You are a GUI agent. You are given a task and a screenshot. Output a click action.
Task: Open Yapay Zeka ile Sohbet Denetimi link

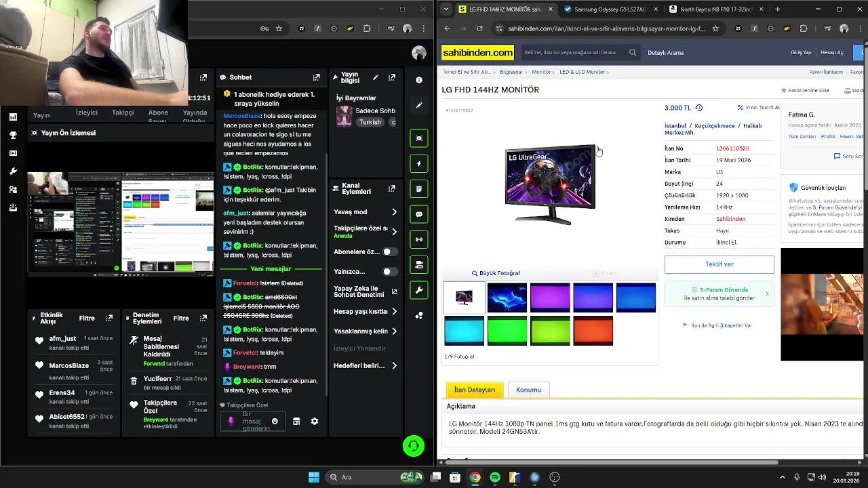pos(366,291)
